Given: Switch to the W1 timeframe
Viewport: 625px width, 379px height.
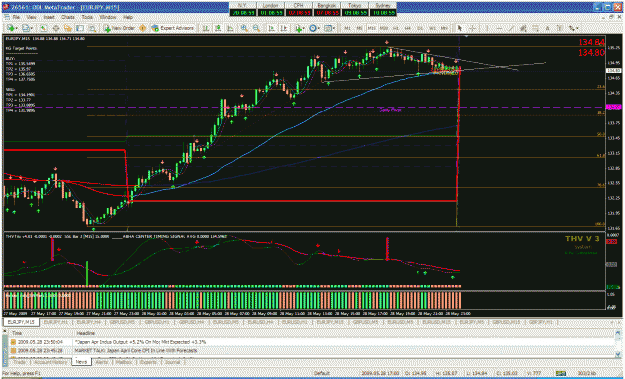Looking at the screenshot, I should click(432, 28).
